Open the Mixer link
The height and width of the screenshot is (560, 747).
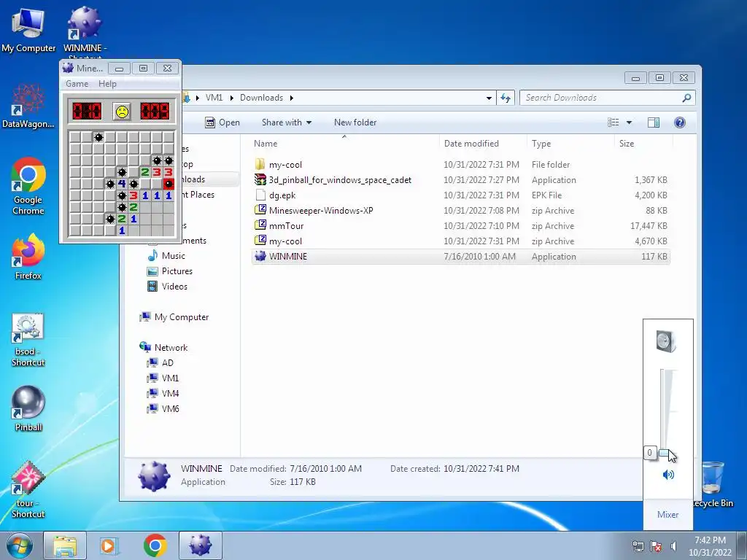[668, 514]
